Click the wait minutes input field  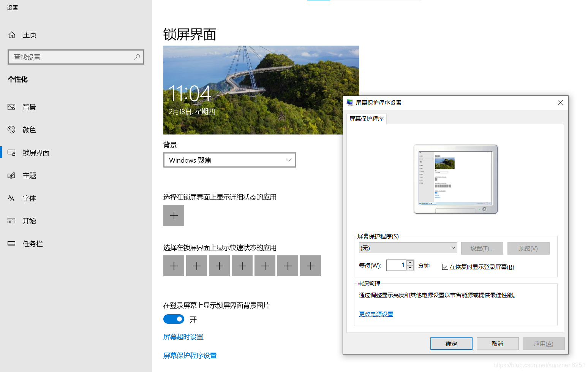[396, 265]
